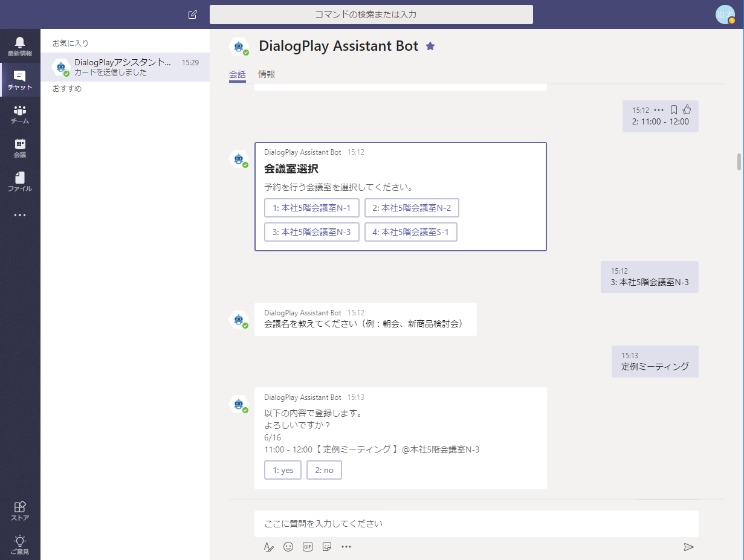This screenshot has height=560, width=744.
Task: Click the bot avatar beside the confirmation message
Action: click(x=239, y=405)
